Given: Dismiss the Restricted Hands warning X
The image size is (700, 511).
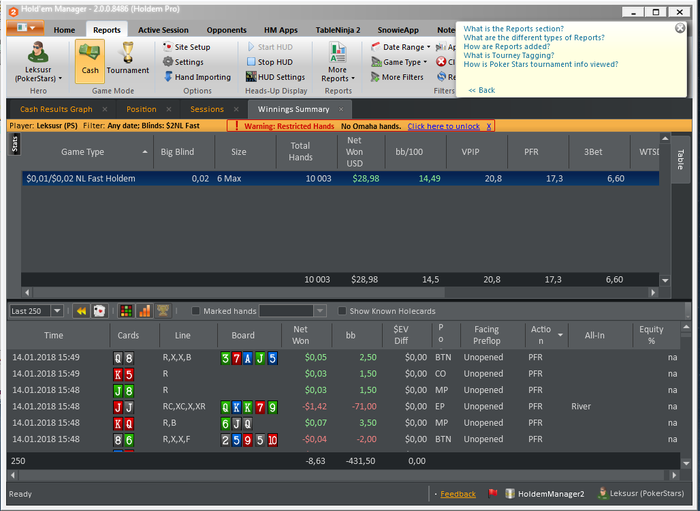Looking at the screenshot, I should (x=489, y=126).
